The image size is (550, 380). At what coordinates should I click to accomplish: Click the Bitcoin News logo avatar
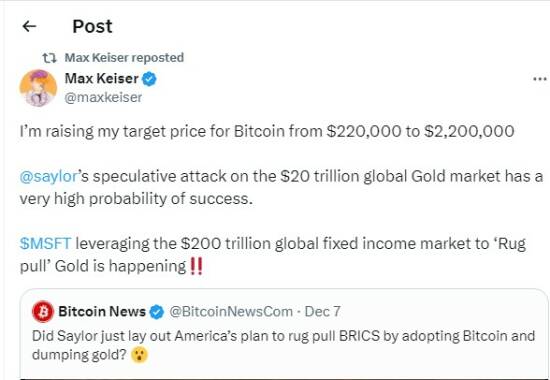43,312
